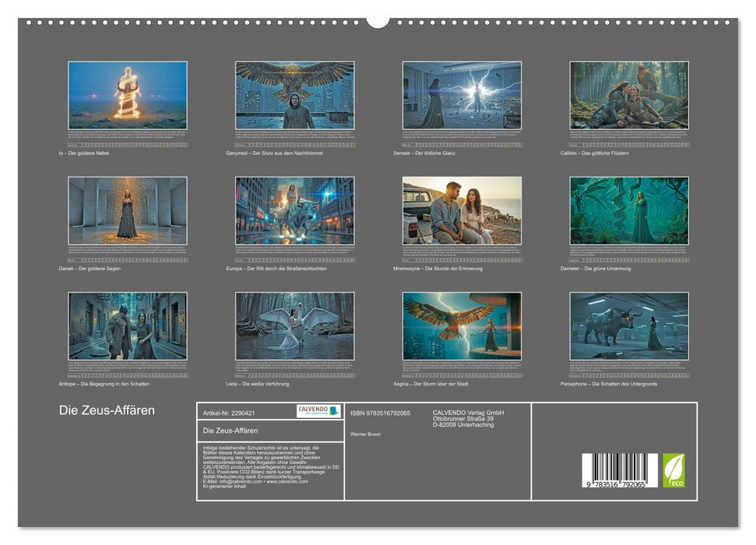This screenshot has width=756, height=545.
Task: Click caption 'Antiope – Die Begegnung in den Schatten'
Action: tap(104, 384)
